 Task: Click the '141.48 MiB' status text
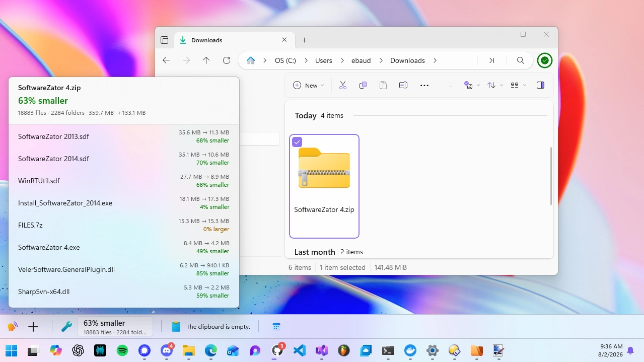pyautogui.click(x=391, y=267)
